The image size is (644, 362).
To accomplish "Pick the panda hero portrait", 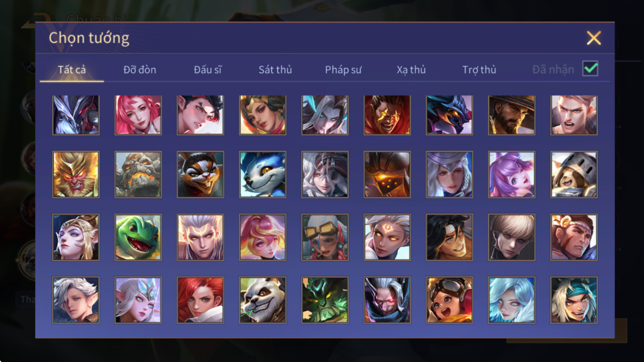I will (263, 300).
